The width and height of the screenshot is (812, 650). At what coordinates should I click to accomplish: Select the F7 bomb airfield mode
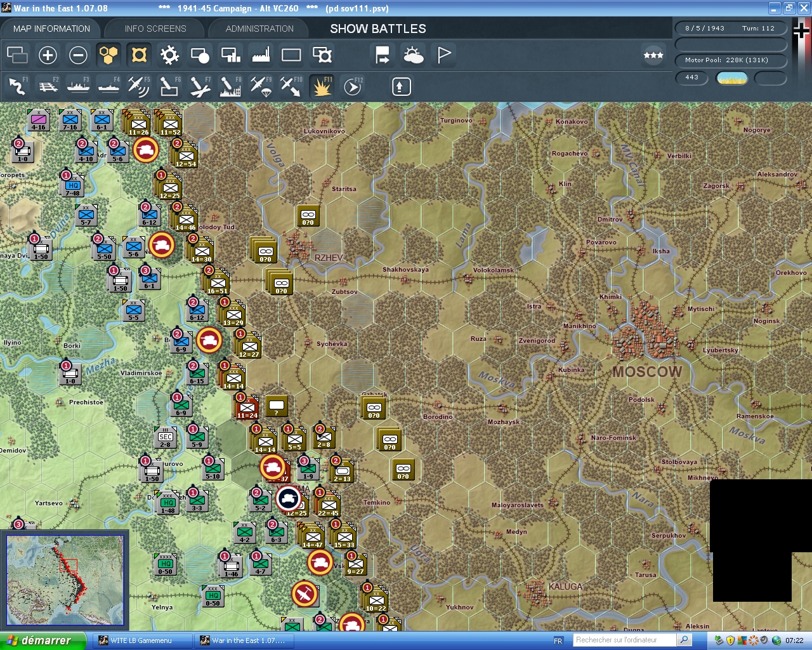[200, 86]
